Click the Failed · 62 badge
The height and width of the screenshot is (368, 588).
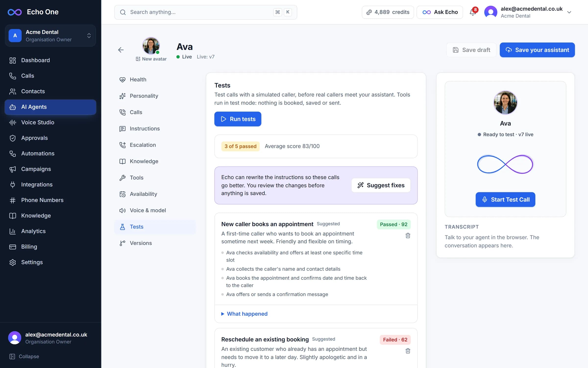point(395,340)
